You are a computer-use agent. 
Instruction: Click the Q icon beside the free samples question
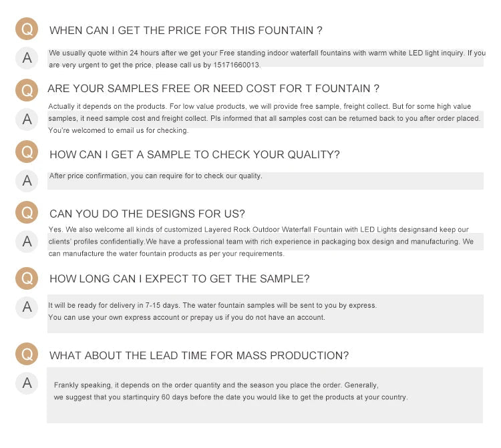27,89
